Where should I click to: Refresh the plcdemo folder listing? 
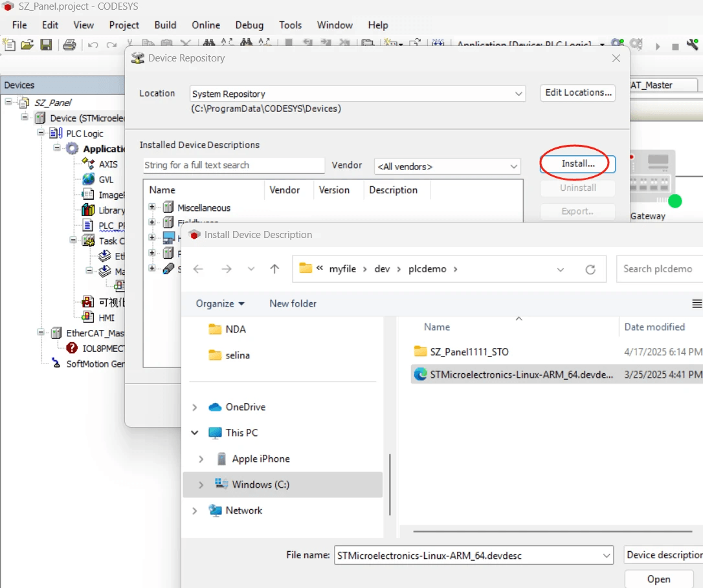click(590, 269)
